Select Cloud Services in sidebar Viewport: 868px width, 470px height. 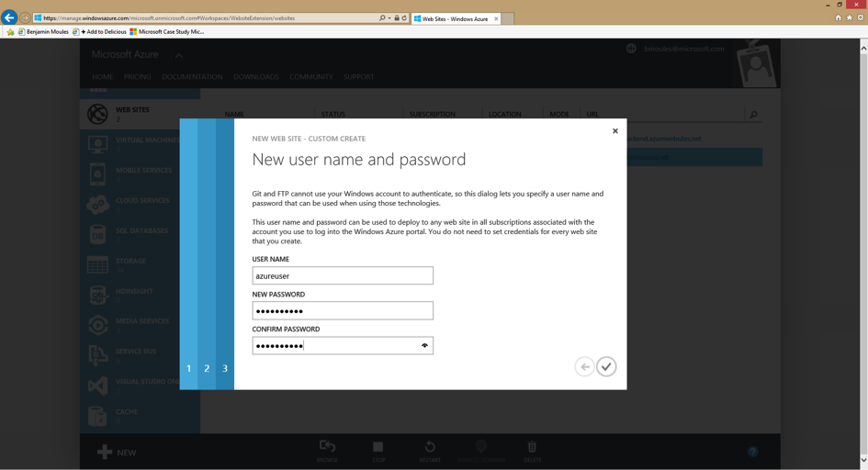pyautogui.click(x=140, y=205)
